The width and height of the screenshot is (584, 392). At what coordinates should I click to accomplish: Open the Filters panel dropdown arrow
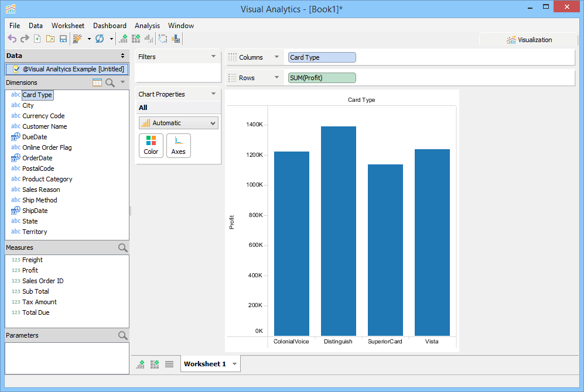tap(213, 56)
